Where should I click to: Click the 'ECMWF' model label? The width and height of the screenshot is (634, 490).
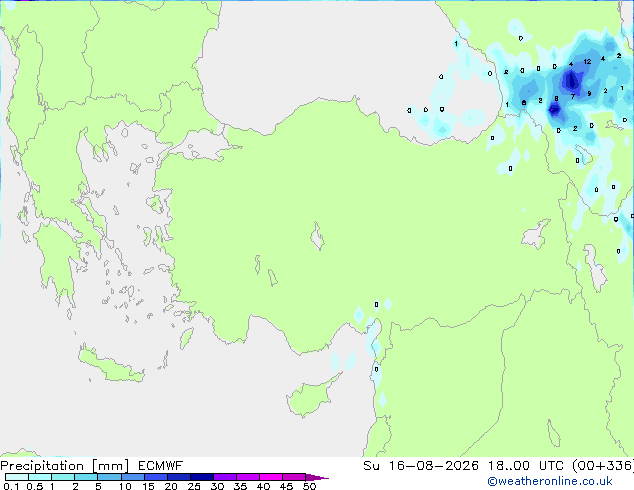click(161, 466)
